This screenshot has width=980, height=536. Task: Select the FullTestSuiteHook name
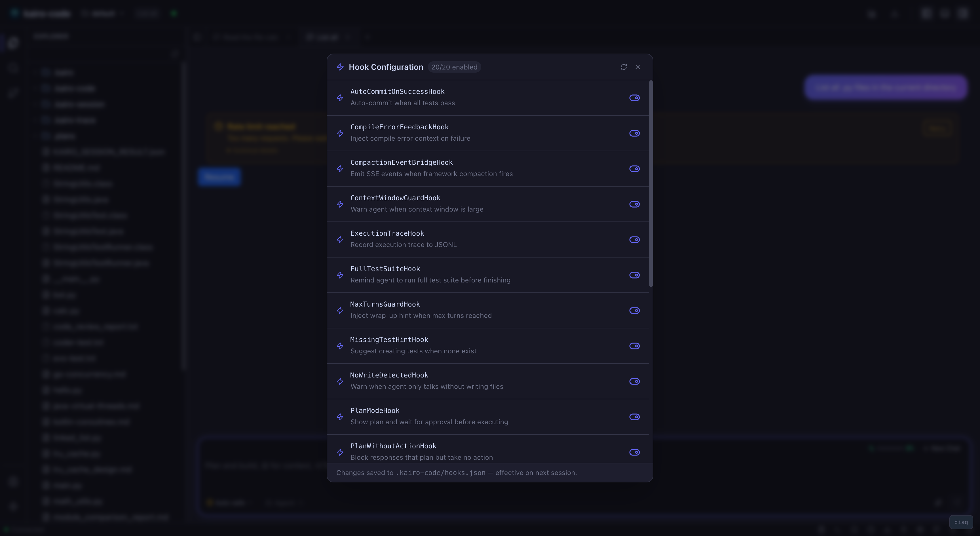pos(385,269)
